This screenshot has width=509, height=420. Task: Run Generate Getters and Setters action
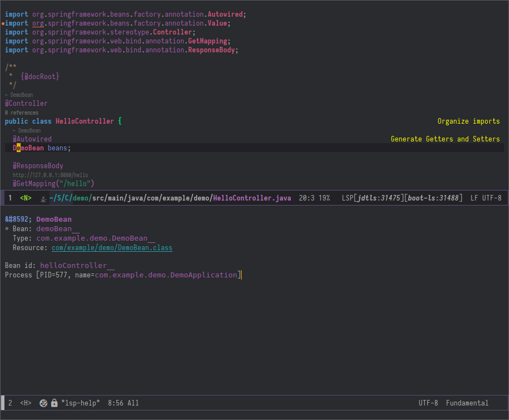(445, 139)
